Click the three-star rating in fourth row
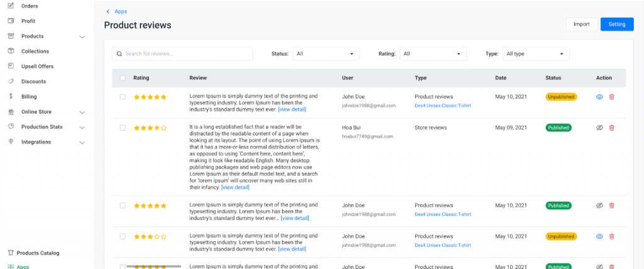Image resolution: width=644 pixels, height=269 pixels. (150, 236)
